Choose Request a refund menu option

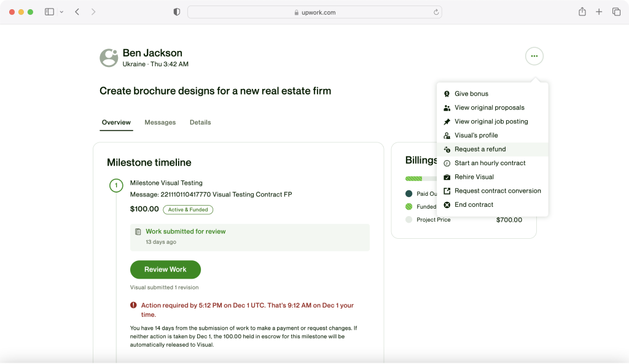pos(480,149)
